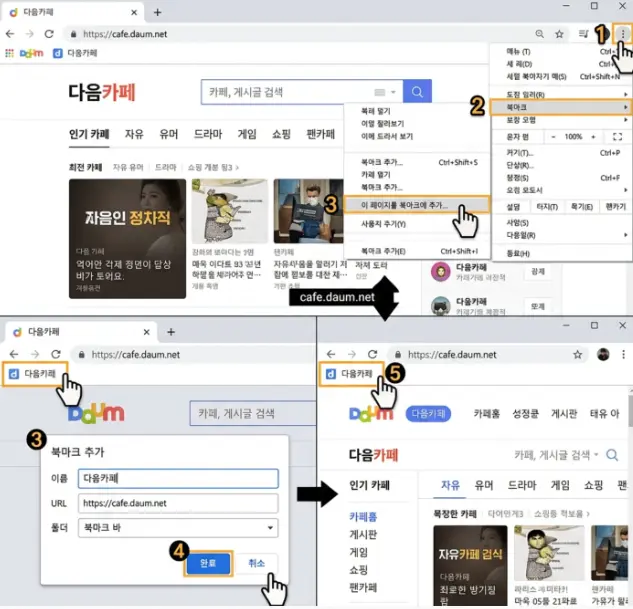Open a new tab in the top window
633x609 pixels.
tap(157, 13)
